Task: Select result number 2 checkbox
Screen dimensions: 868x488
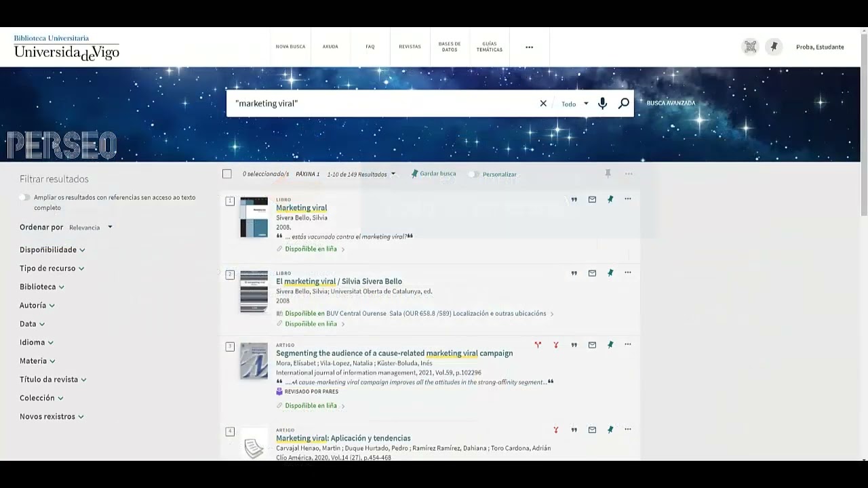Action: 230,274
